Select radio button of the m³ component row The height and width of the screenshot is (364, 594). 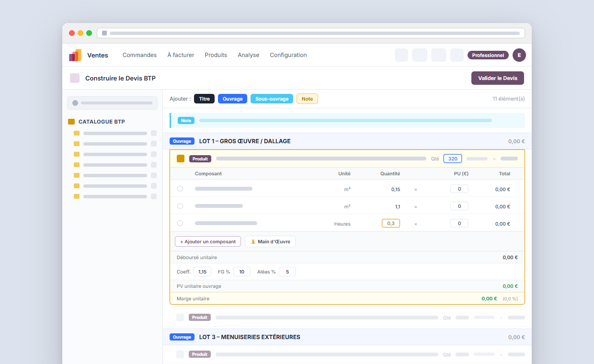coord(180,189)
